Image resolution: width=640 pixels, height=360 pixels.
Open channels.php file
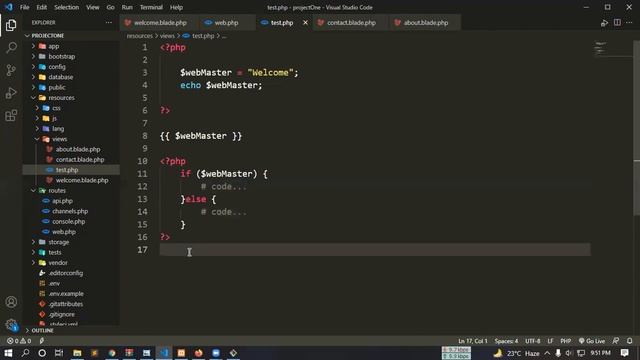(x=70, y=211)
